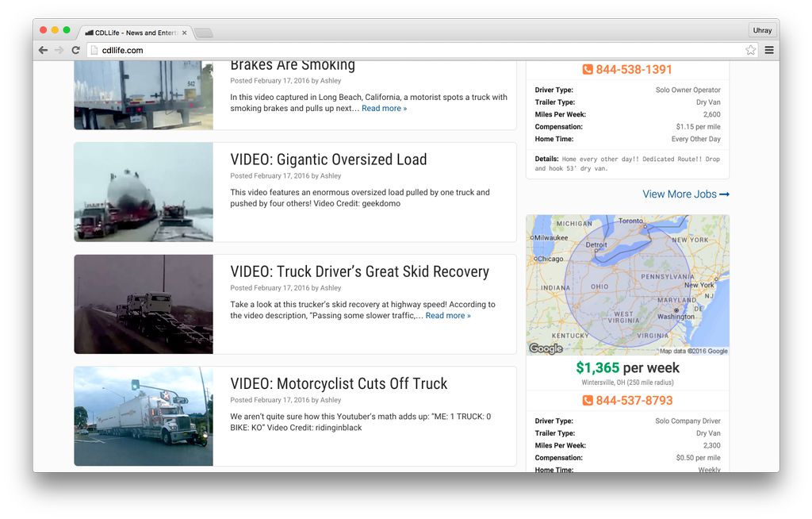Click the 'Solo Owner Operator' driver type value

[688, 90]
